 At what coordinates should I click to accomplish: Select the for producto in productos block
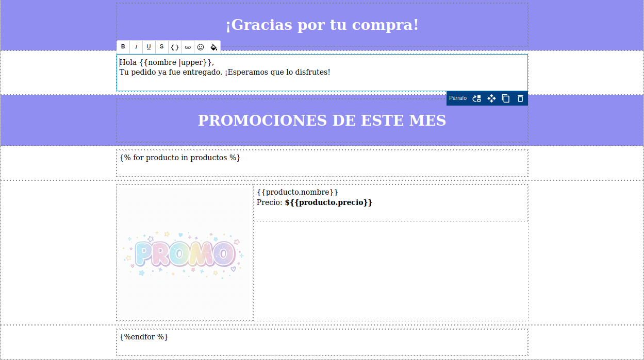point(179,158)
